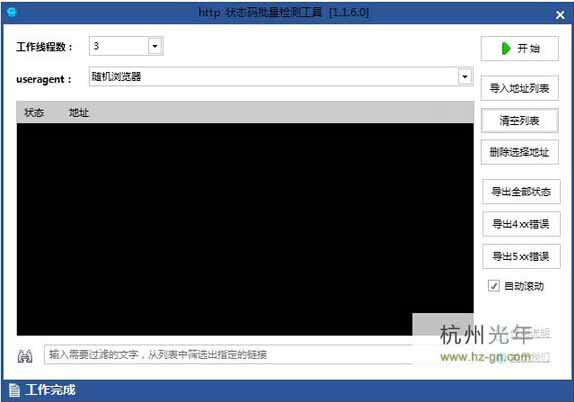Viewport: 574px width, 402px height.
Task: Click 导入地址列表 button
Action: 519,88
